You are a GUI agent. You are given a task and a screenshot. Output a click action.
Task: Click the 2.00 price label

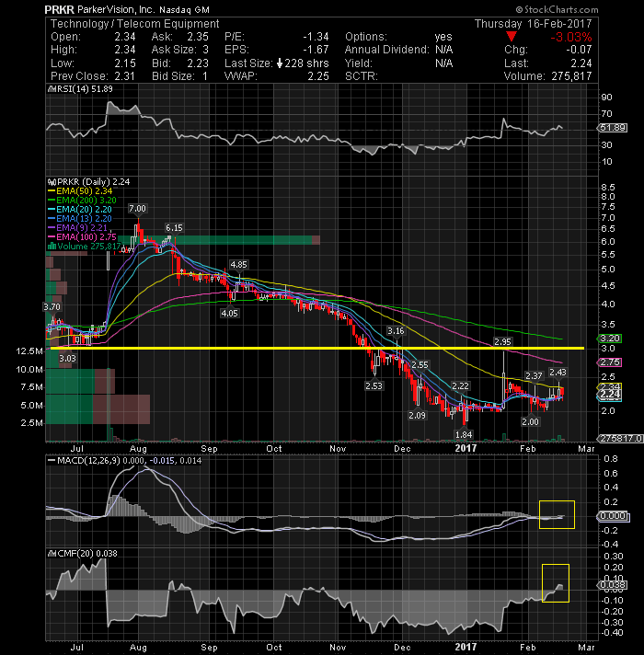(530, 422)
